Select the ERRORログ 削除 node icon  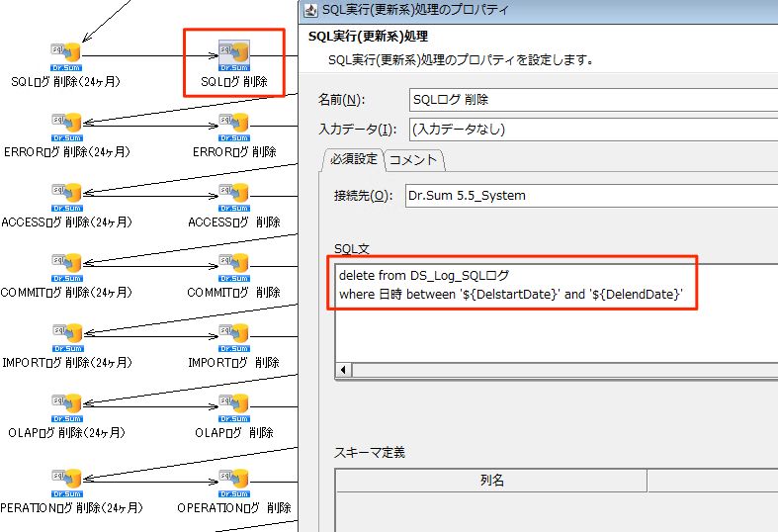[233, 127]
